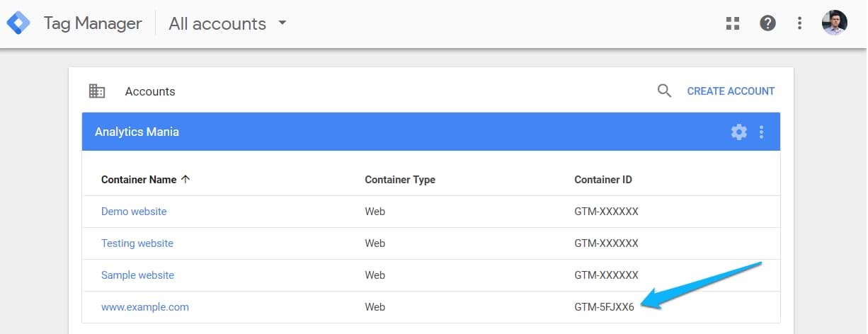Click the Tag Manager logo icon
868x334 pixels.
pyautogui.click(x=18, y=23)
